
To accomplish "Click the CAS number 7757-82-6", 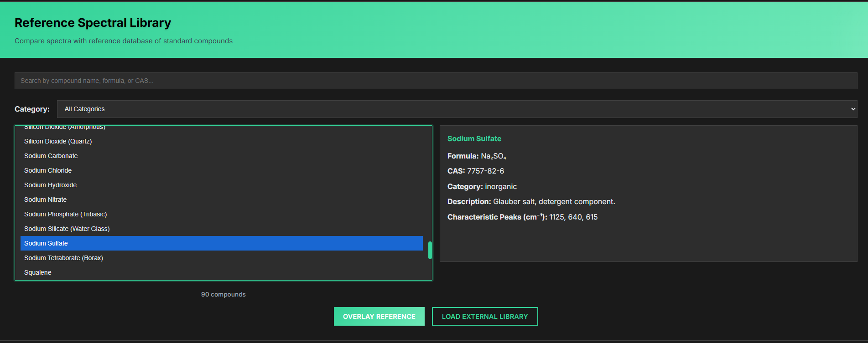I will tap(485, 171).
